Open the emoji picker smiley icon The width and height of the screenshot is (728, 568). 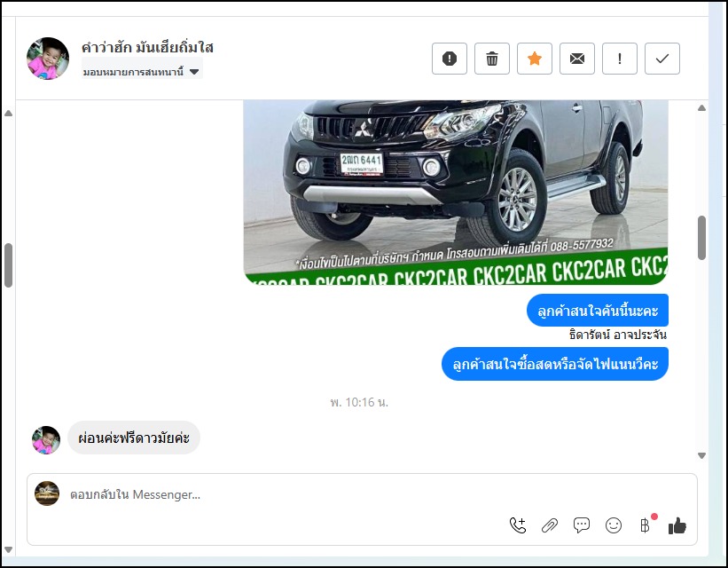614,525
